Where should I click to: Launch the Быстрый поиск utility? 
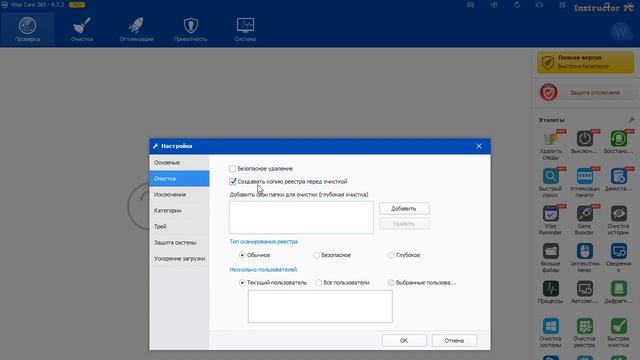pyautogui.click(x=550, y=183)
